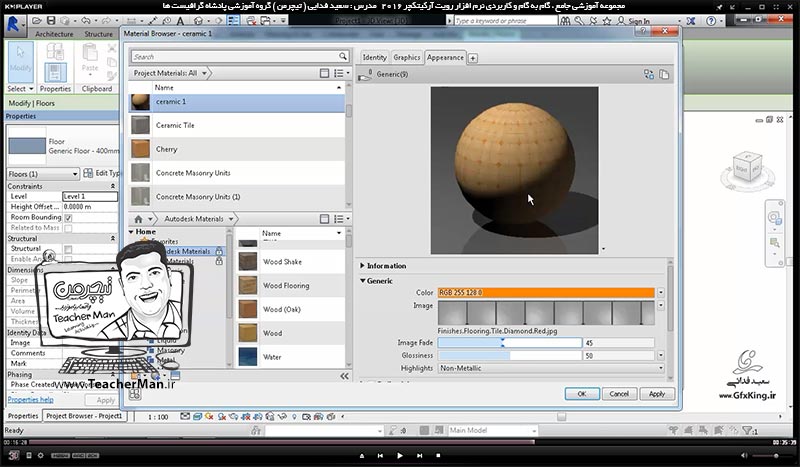800x467 pixels.
Task: Click Duplicate this asset icon in Appearance tab
Action: (664, 75)
